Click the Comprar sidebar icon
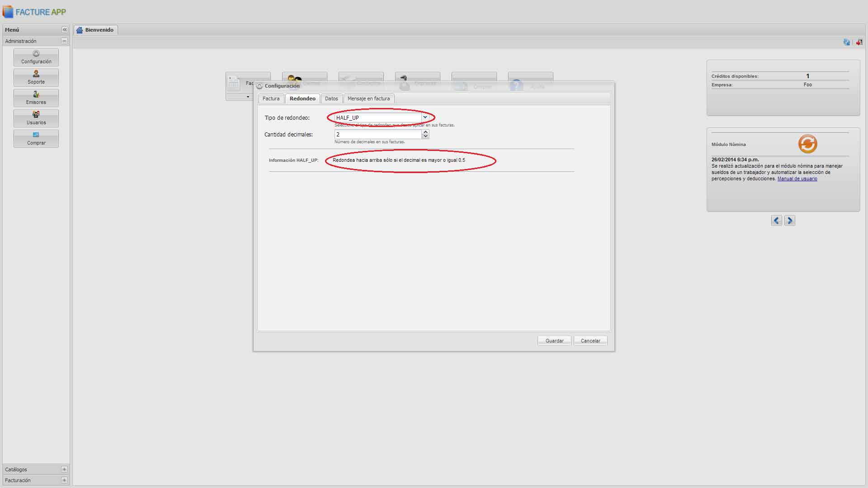 tap(36, 138)
